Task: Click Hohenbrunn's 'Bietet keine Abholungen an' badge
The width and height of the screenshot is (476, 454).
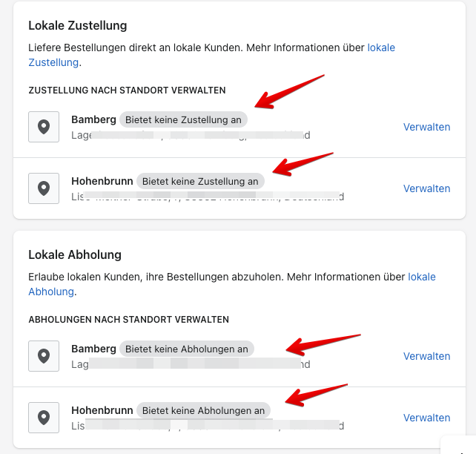Action: [x=203, y=410]
